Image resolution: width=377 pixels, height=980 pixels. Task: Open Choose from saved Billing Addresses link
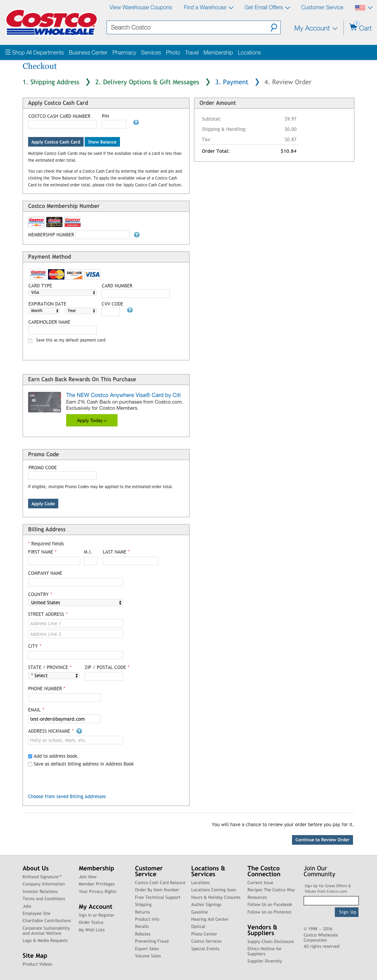66,796
